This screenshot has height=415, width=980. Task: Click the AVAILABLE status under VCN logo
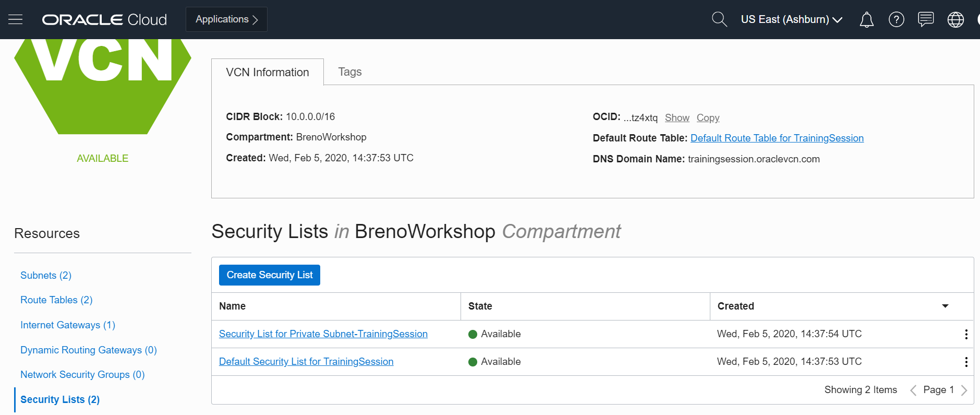(103, 158)
